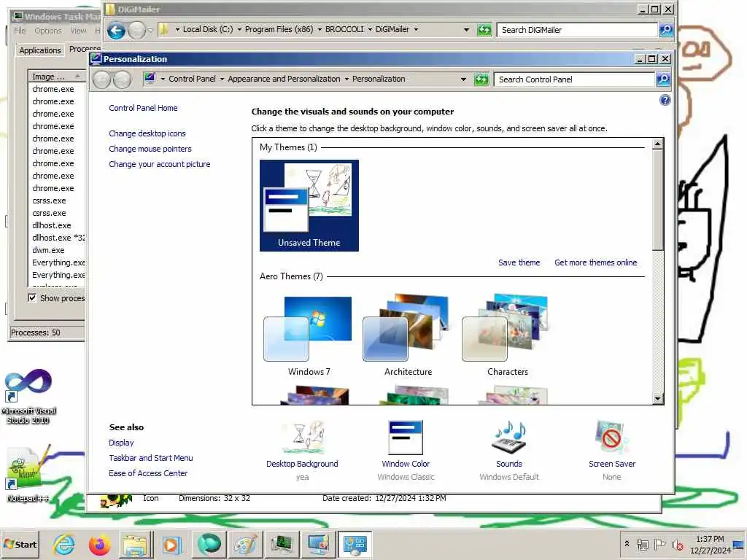Click the Search DiGiMailer field
This screenshot has width=747, height=560.
pyautogui.click(x=577, y=30)
